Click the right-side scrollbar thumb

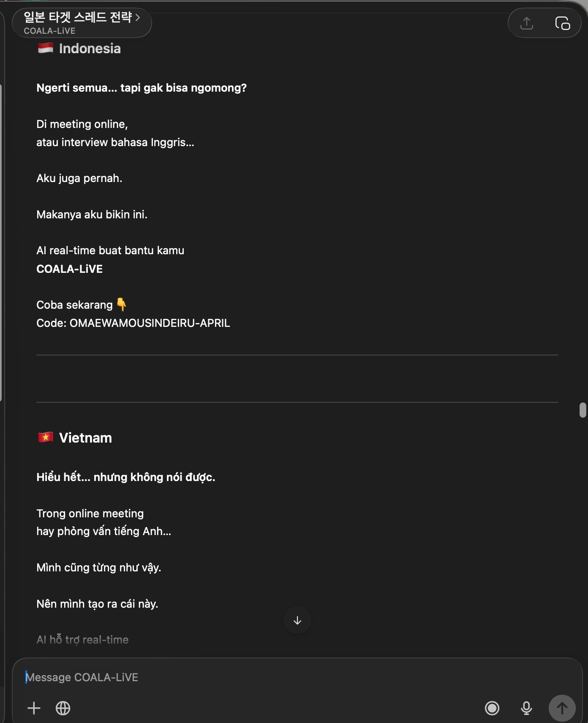[x=583, y=410]
